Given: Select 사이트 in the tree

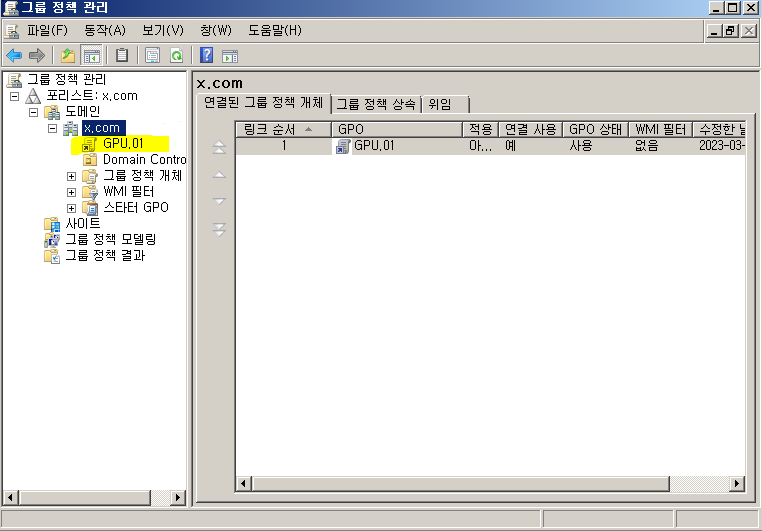Looking at the screenshot, I should [83, 223].
